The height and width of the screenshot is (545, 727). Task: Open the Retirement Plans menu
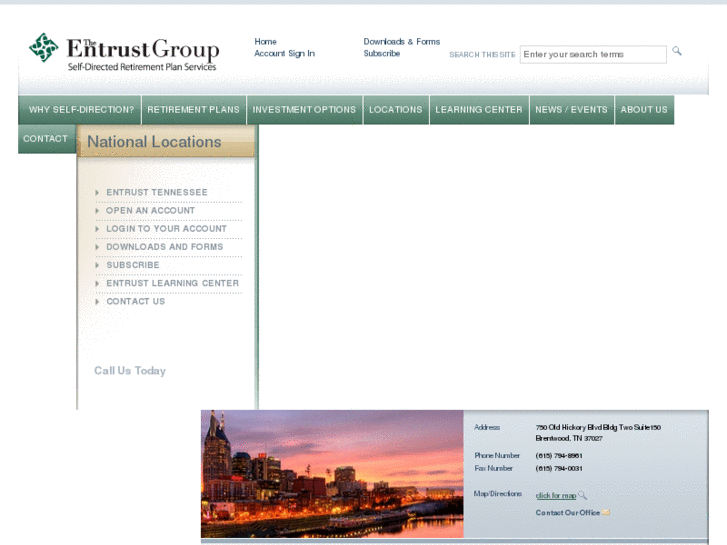[194, 110]
